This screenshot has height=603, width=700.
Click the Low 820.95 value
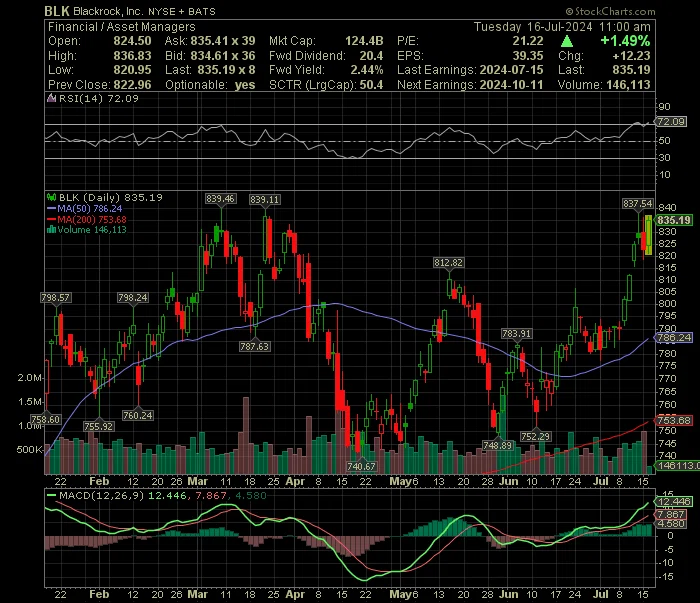pos(132,70)
